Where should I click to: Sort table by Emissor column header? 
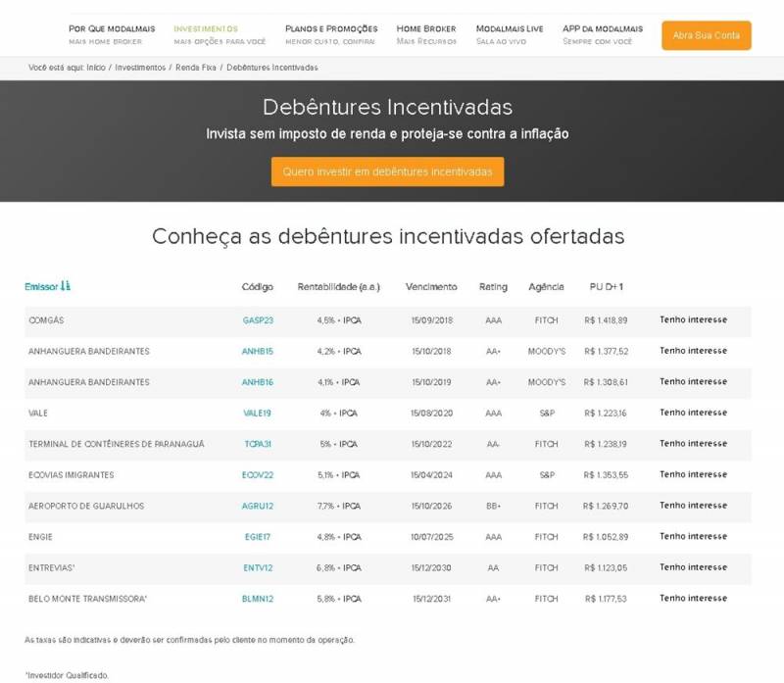[41, 286]
